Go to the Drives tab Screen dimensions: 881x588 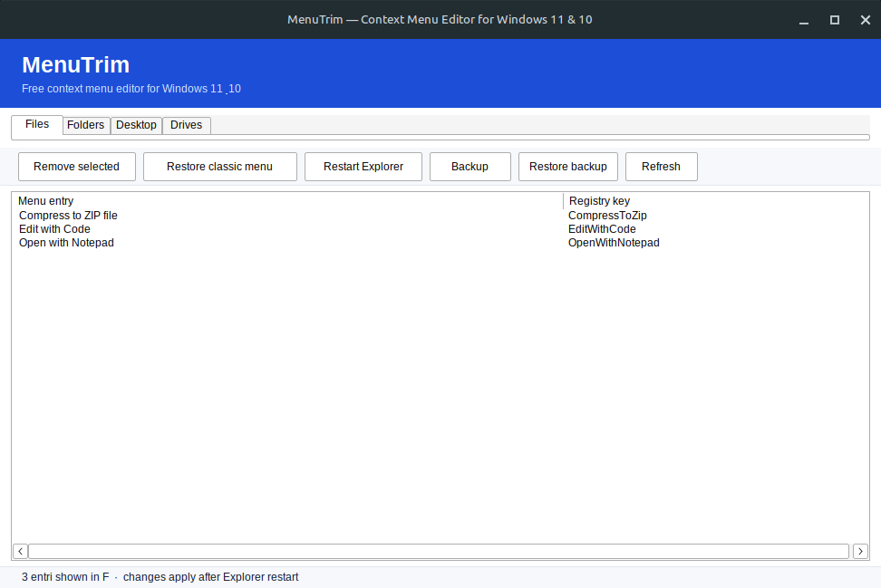click(186, 125)
